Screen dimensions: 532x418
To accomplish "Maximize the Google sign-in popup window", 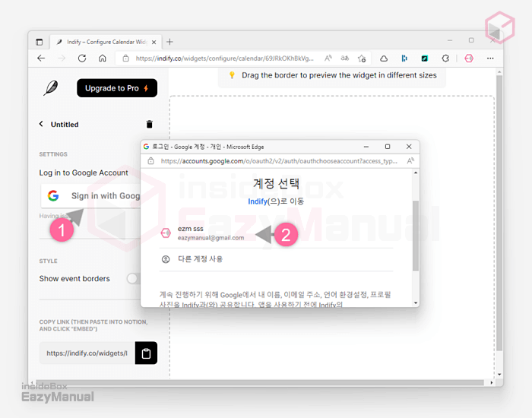I will (388, 147).
